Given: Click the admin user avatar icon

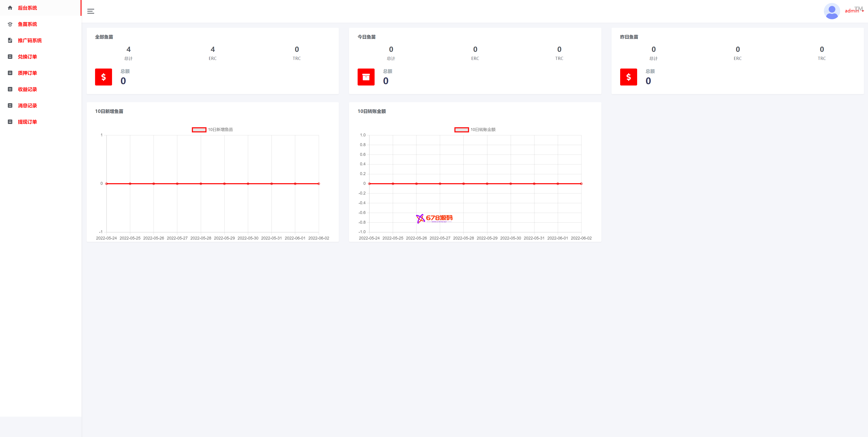Looking at the screenshot, I should [x=832, y=11].
